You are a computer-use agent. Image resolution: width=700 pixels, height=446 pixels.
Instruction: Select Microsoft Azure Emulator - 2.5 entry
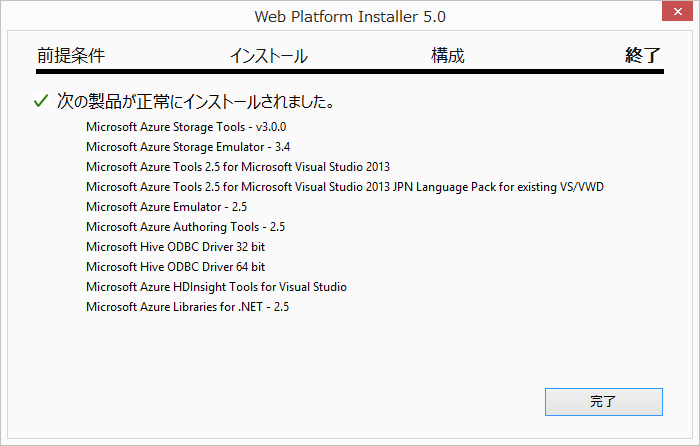(x=167, y=207)
